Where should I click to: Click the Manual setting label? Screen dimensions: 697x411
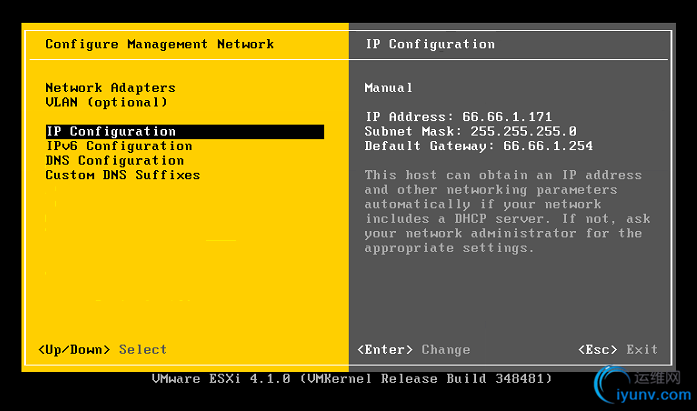[x=388, y=88]
